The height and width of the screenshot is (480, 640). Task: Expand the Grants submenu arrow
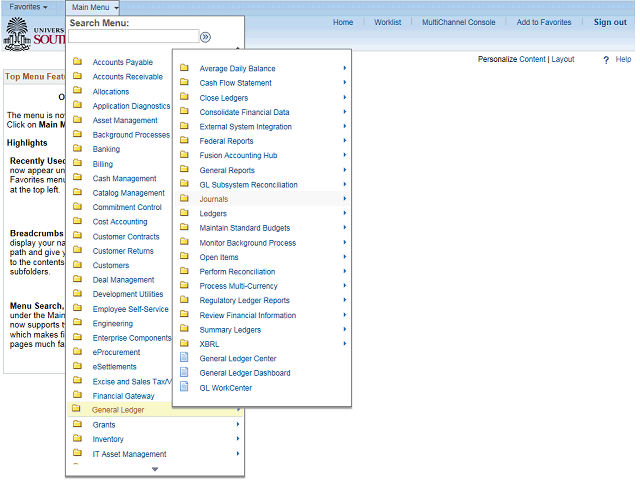click(238, 424)
